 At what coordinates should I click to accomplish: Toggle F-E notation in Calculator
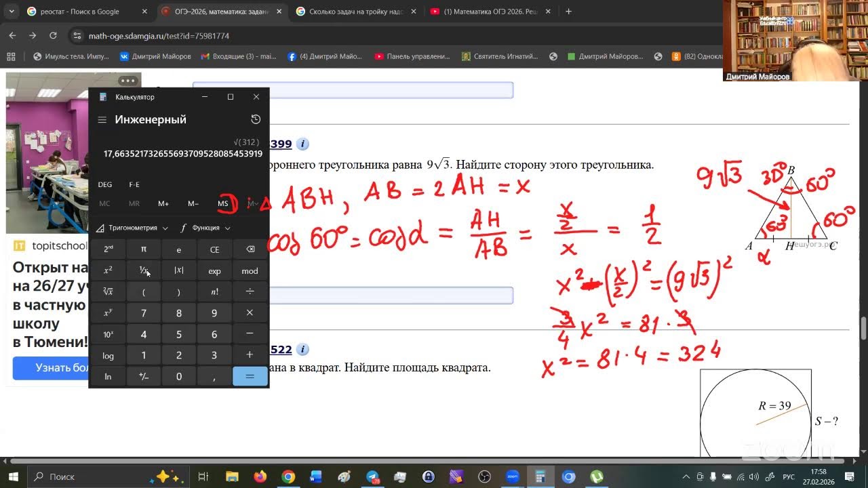pyautogui.click(x=134, y=184)
